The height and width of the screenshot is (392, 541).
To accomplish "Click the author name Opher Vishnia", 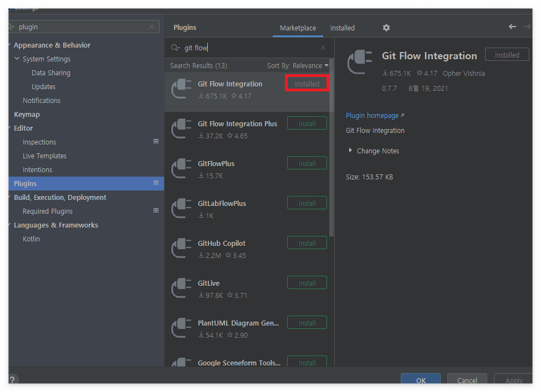I will (464, 73).
